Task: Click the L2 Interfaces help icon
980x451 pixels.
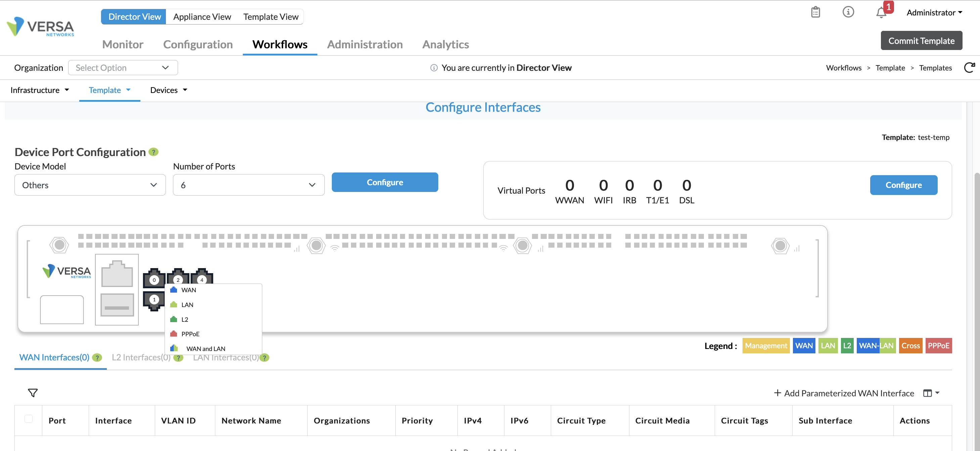Action: [178, 358]
